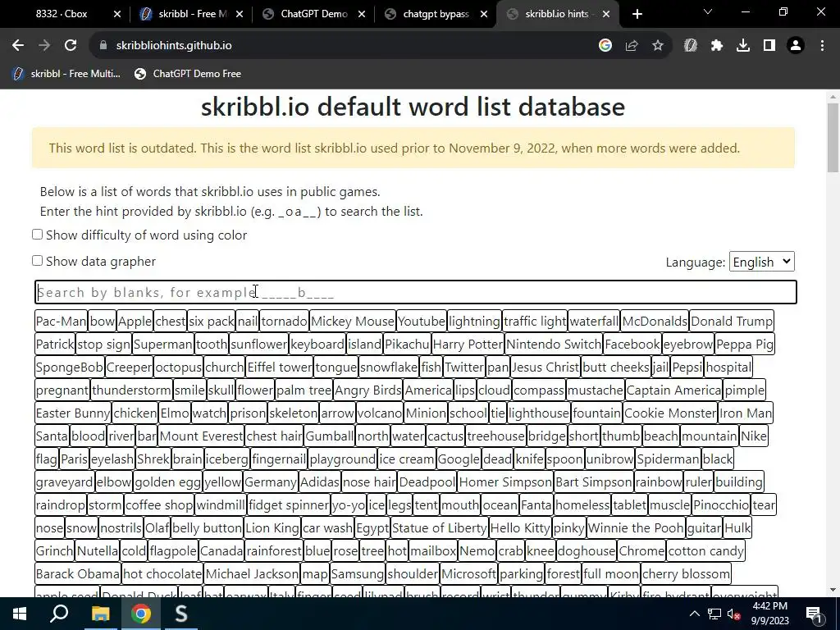Image resolution: width=840 pixels, height=630 pixels.
Task: Close the chatgpt bypass tab
Action: click(x=484, y=14)
